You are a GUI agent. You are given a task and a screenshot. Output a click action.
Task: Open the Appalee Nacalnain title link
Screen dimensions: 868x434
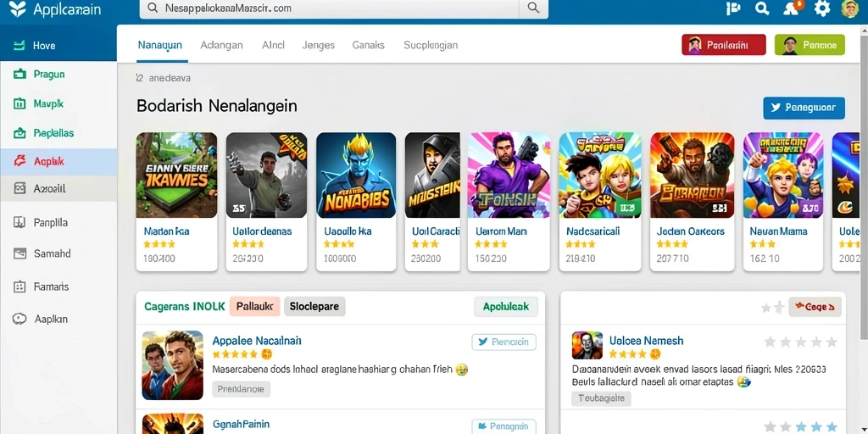click(x=257, y=341)
